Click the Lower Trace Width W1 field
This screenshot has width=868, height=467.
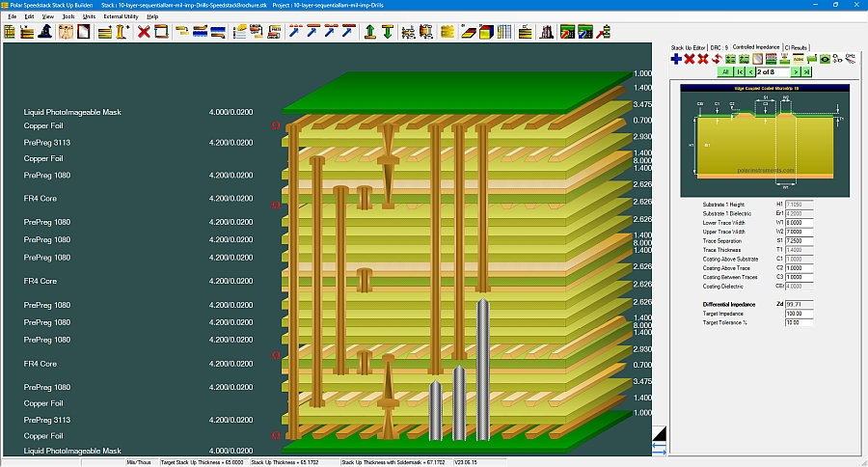pyautogui.click(x=799, y=223)
